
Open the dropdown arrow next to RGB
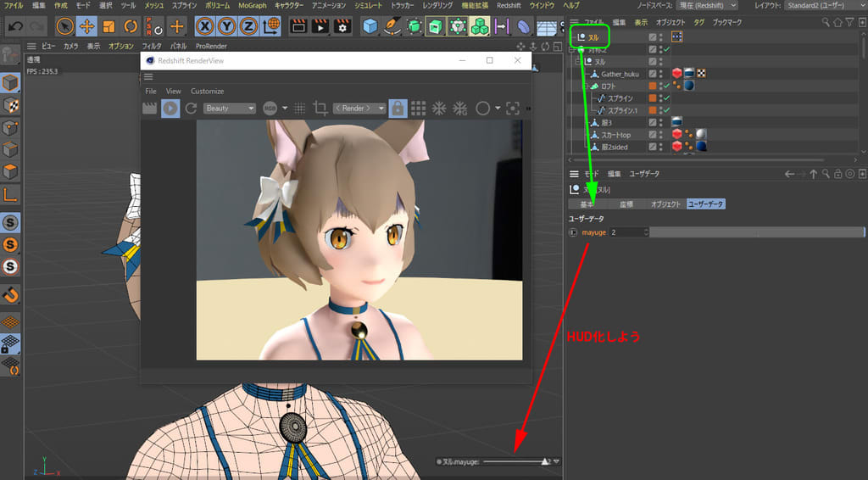[285, 109]
